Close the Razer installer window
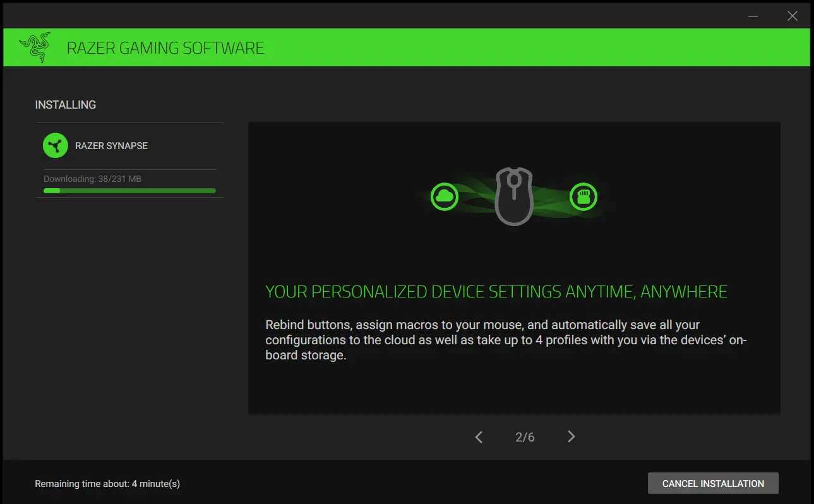814x504 pixels. [x=792, y=16]
